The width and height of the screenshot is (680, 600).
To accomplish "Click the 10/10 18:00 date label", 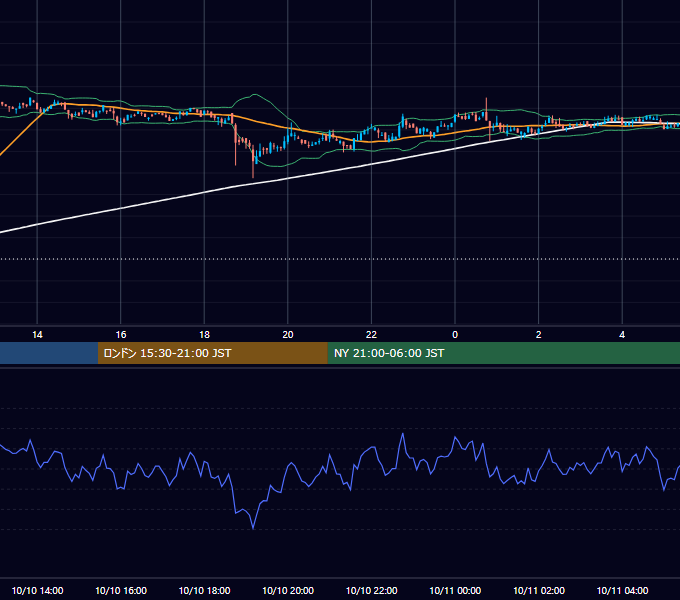I will [204, 590].
